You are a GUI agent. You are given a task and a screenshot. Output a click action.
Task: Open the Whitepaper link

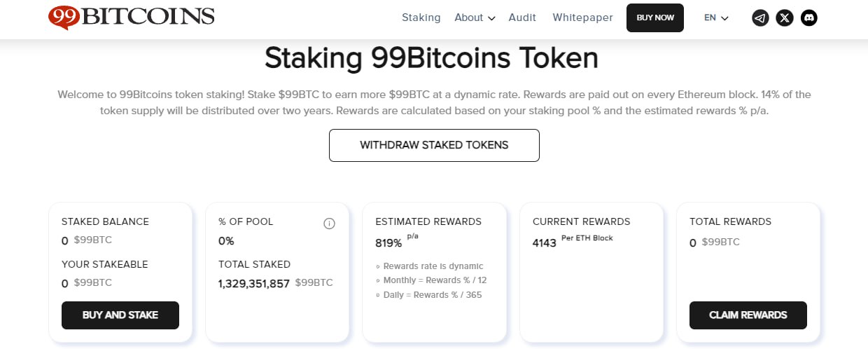tap(582, 18)
